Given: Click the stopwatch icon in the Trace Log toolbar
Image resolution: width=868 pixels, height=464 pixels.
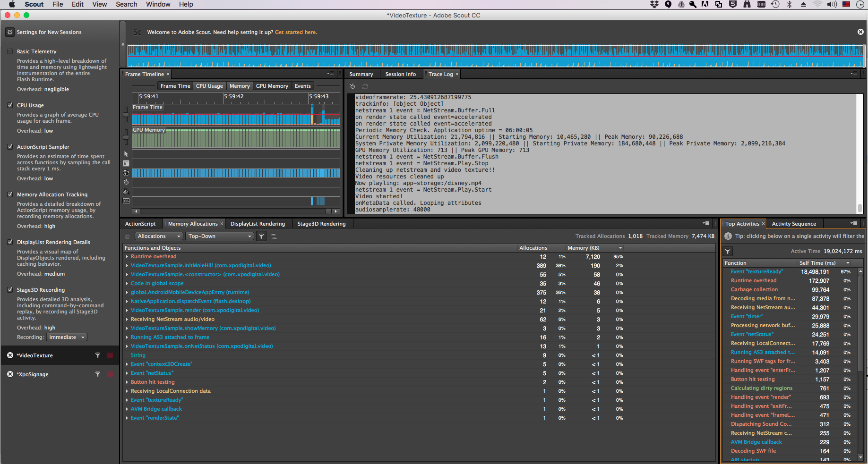Looking at the screenshot, I should 352,86.
